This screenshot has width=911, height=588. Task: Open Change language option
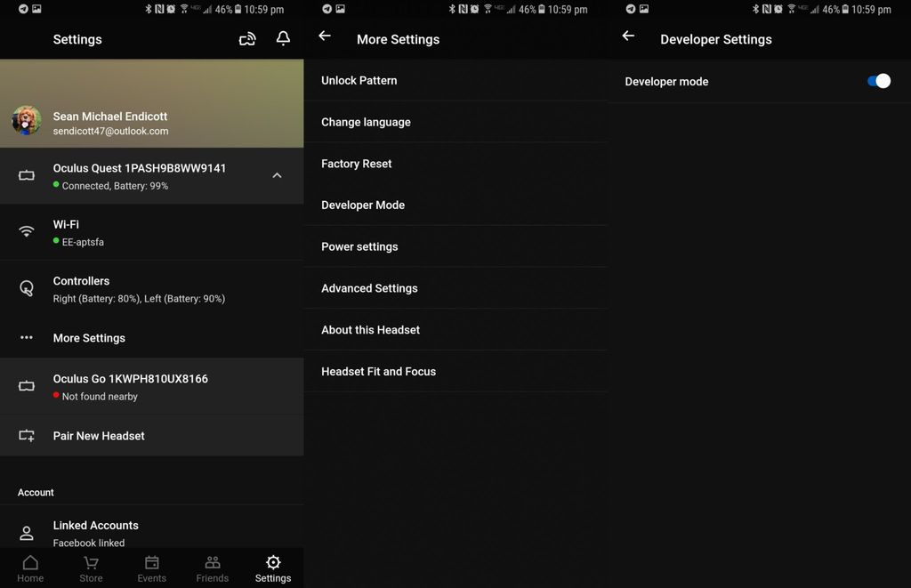click(366, 122)
